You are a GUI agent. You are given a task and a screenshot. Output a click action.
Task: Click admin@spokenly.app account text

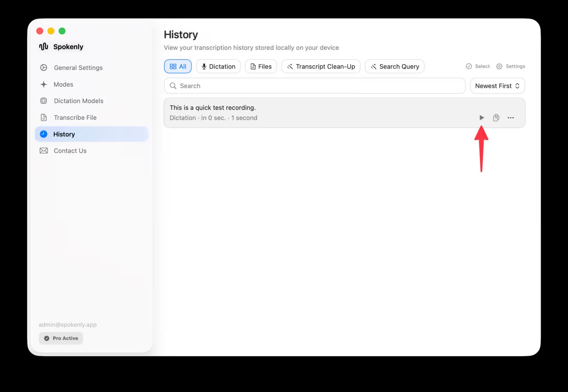pyautogui.click(x=68, y=325)
